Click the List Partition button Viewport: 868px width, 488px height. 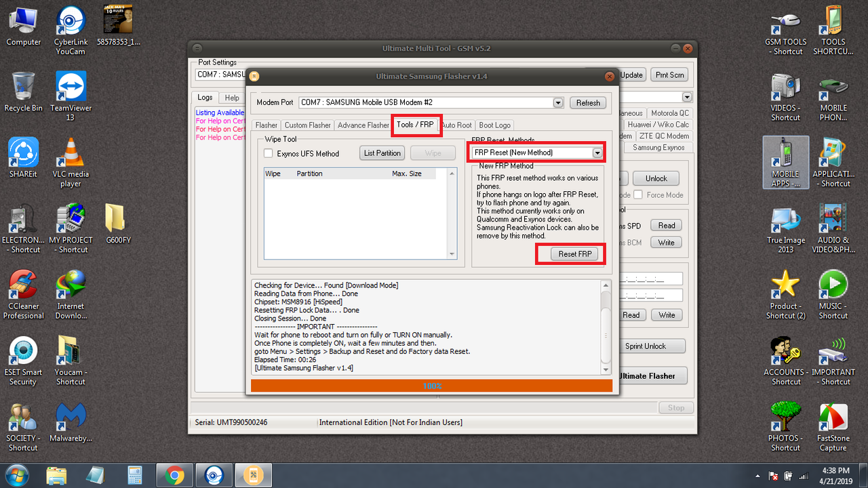pyautogui.click(x=382, y=153)
